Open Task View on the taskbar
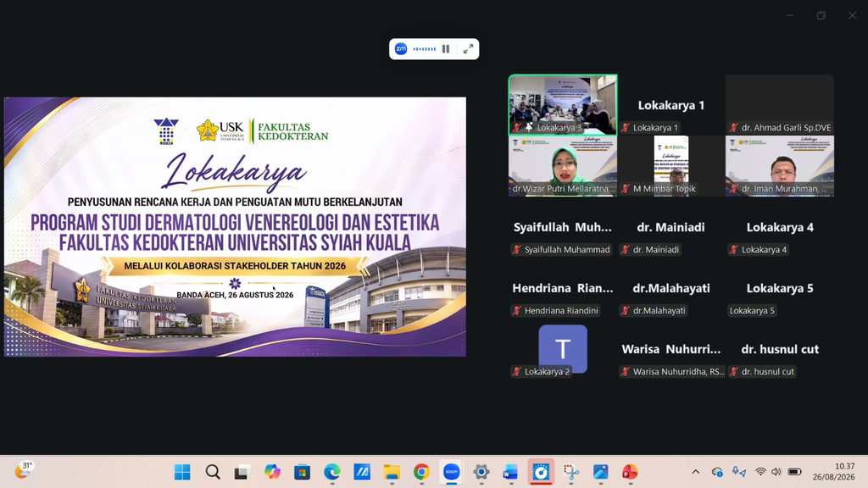This screenshot has height=488, width=868. click(x=242, y=472)
